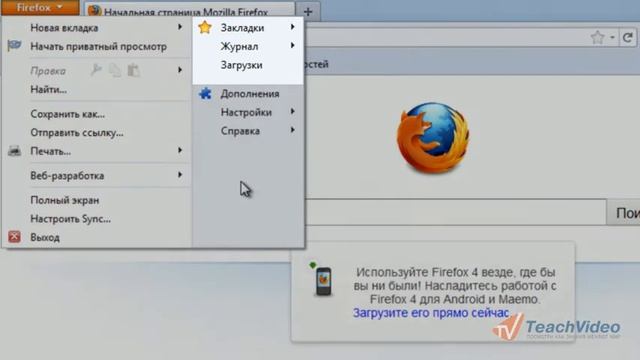Expand Закладки submenu arrow
The height and width of the screenshot is (360, 640).
293,27
